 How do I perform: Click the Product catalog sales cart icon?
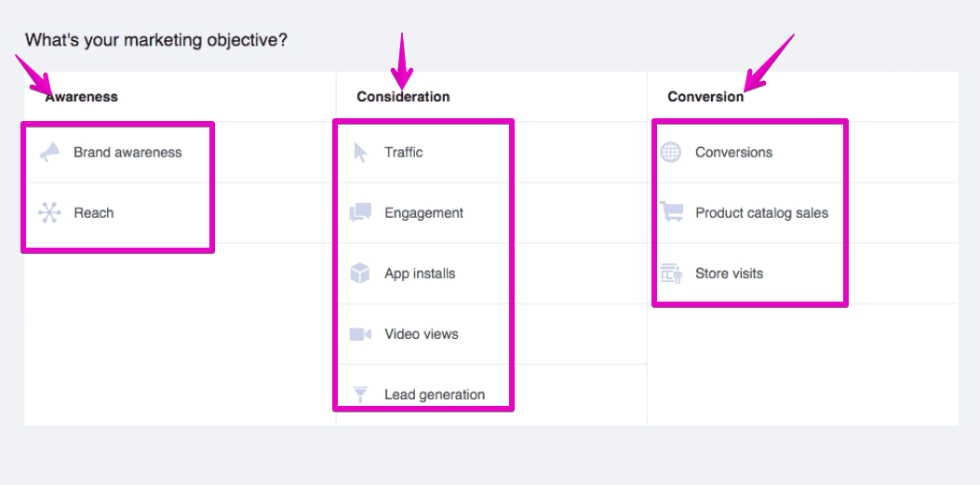671,212
